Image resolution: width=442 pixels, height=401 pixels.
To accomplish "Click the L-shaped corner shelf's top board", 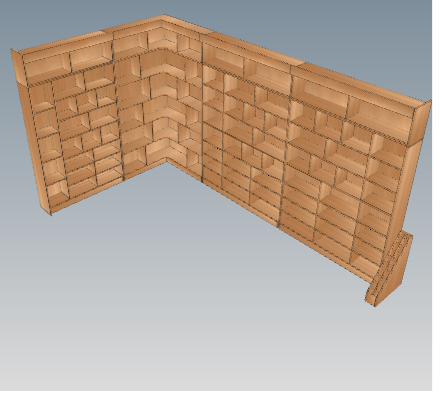I will point(164,52).
